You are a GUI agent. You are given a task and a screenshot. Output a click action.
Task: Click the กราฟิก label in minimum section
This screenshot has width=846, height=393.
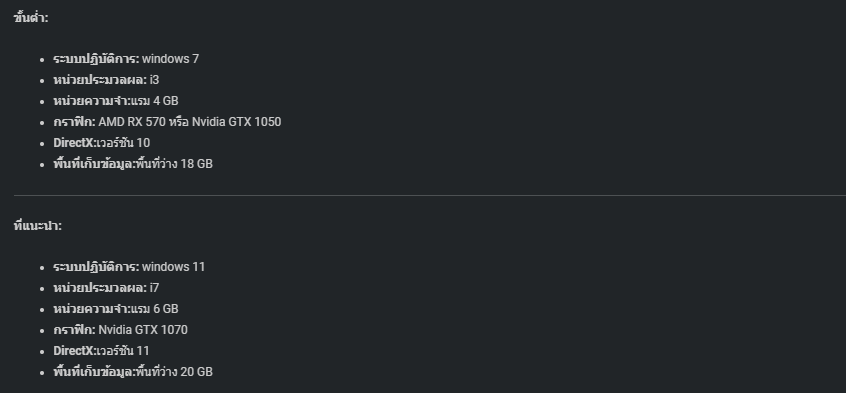tap(74, 122)
